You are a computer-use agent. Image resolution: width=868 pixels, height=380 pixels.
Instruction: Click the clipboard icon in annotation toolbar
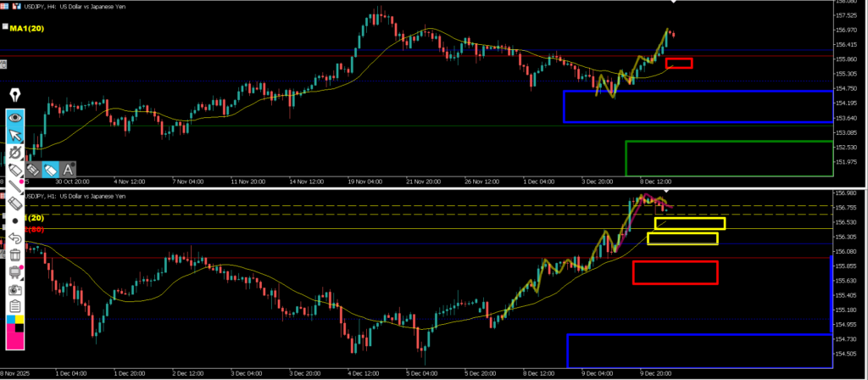[15, 305]
